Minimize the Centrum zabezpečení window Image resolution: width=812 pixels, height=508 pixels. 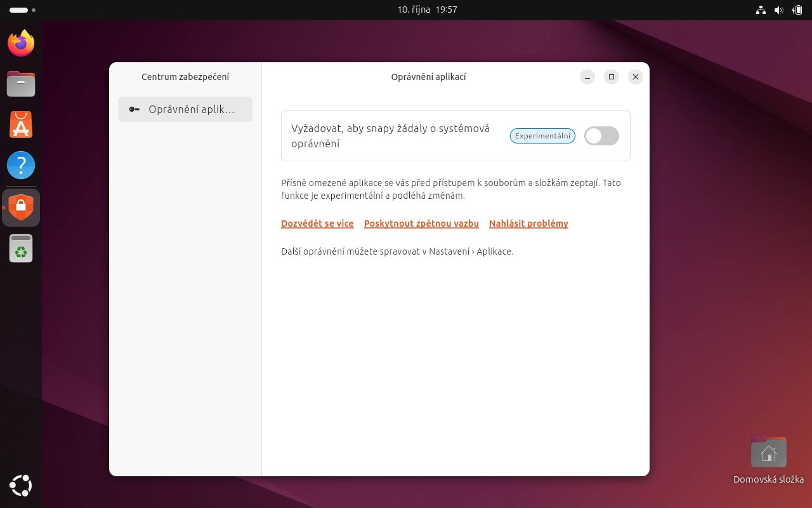[x=587, y=77]
